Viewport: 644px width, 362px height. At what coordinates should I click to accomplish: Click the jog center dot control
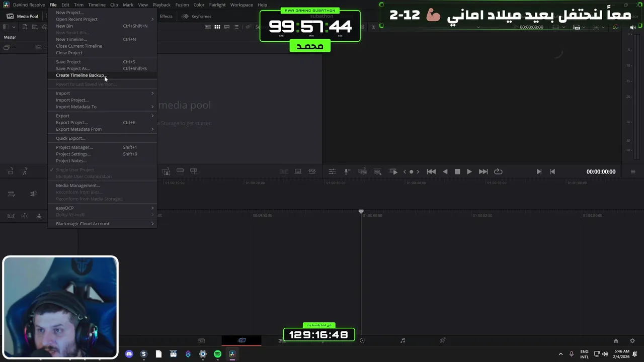(x=411, y=172)
